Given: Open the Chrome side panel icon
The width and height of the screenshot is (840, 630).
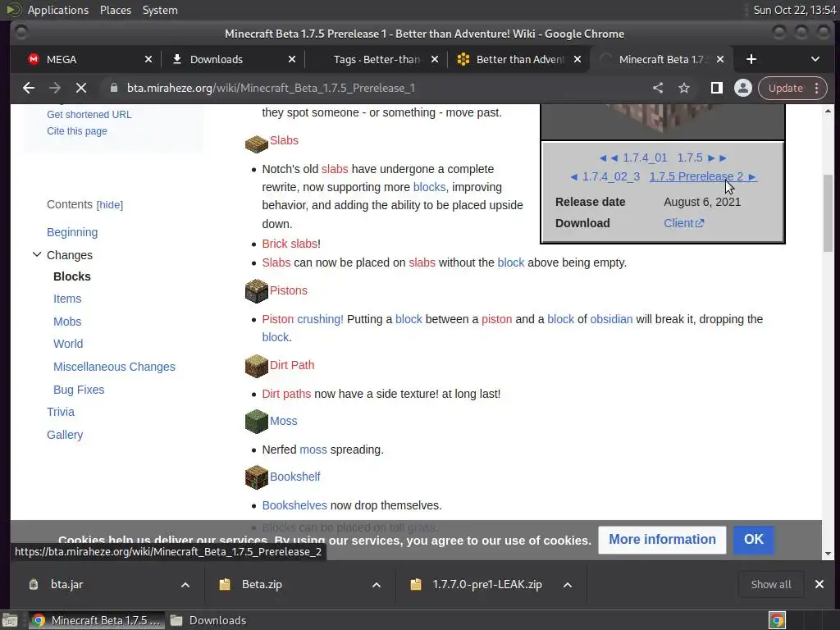Looking at the screenshot, I should (x=716, y=88).
